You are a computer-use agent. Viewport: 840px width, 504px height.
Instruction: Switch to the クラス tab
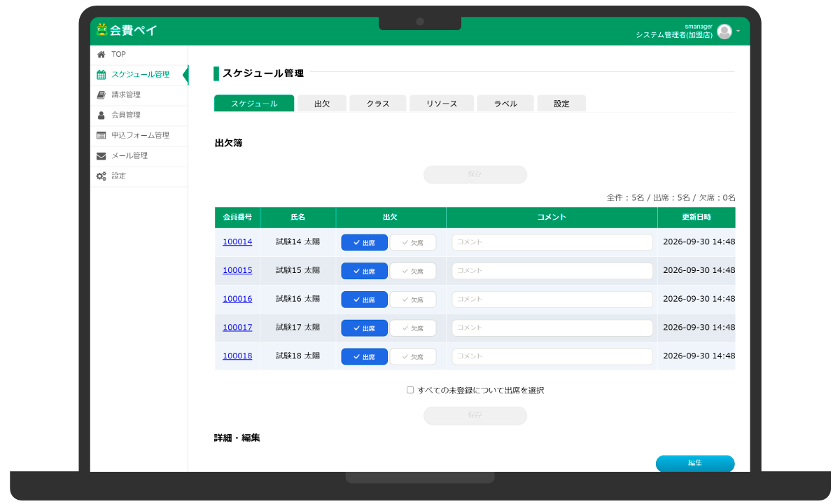tap(378, 104)
